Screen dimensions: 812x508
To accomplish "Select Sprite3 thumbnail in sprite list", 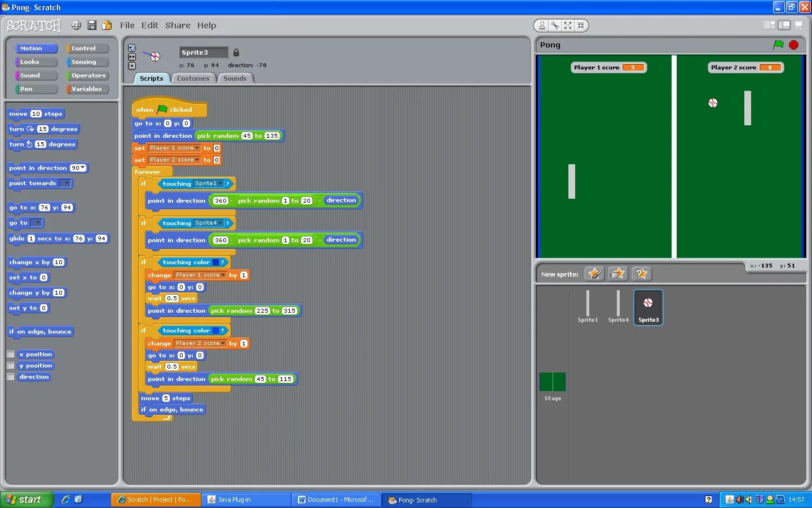I will tap(648, 307).
